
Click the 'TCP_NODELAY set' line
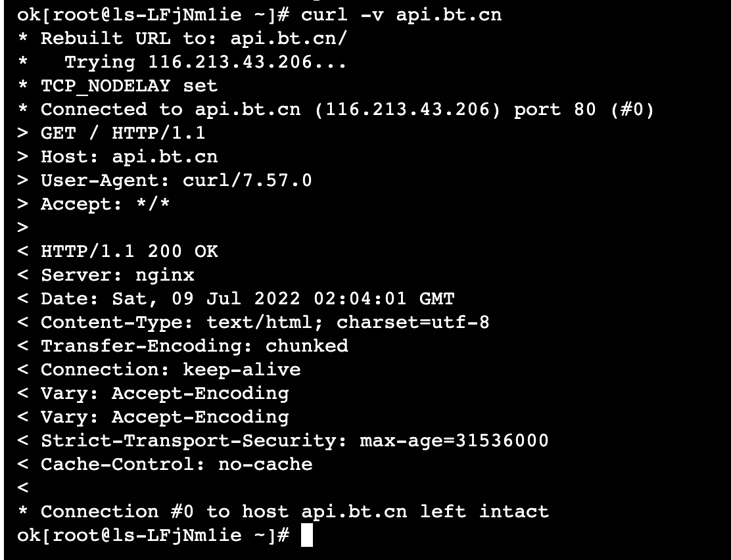click(x=129, y=85)
